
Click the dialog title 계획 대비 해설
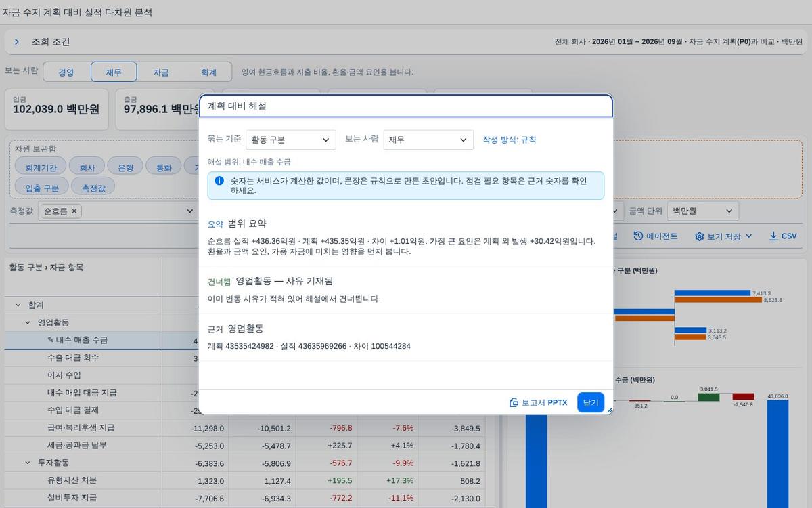[x=237, y=106]
